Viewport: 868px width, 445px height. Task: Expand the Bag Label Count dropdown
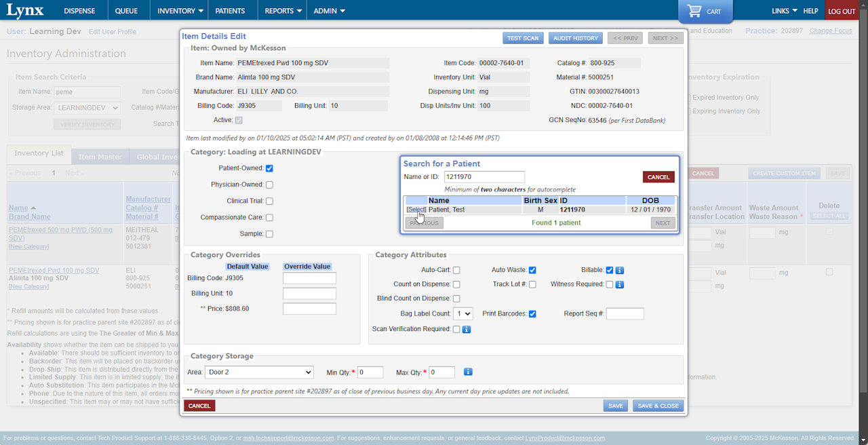point(464,313)
